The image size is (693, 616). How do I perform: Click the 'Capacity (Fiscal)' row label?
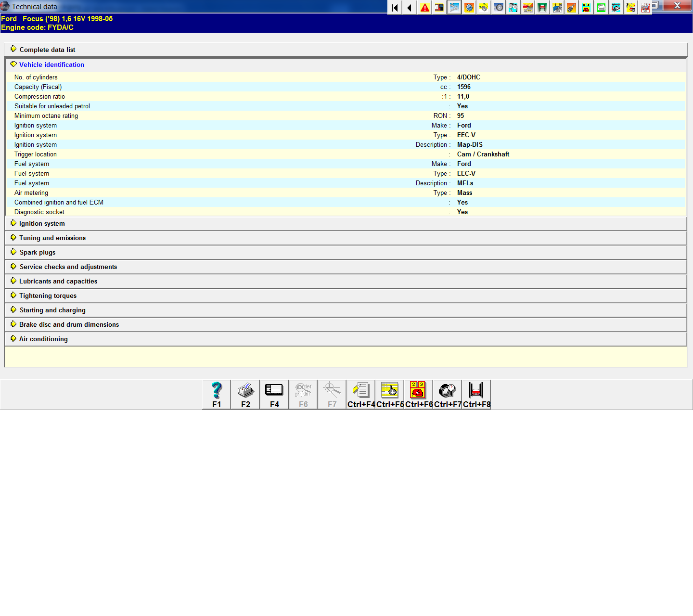click(x=38, y=87)
